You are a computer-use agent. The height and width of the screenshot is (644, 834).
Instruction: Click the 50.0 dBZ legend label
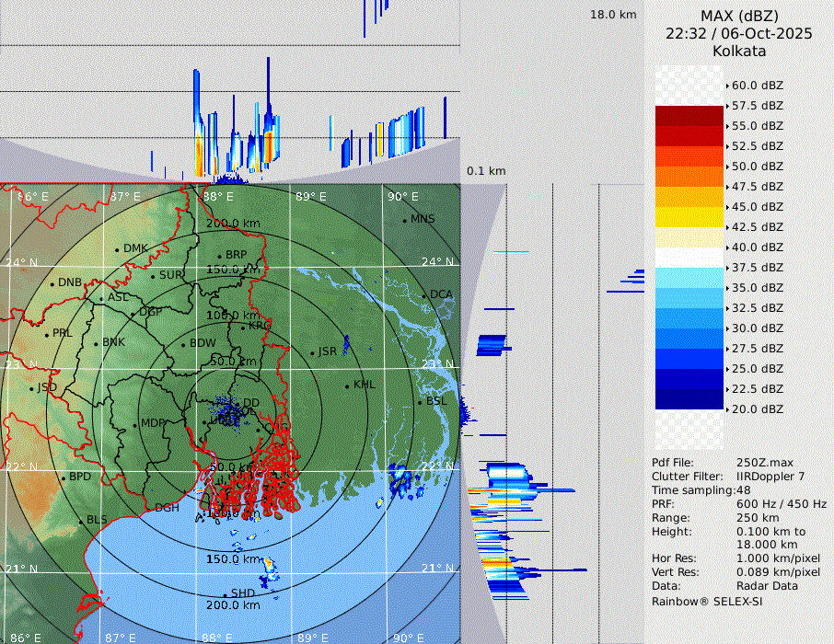click(x=757, y=167)
